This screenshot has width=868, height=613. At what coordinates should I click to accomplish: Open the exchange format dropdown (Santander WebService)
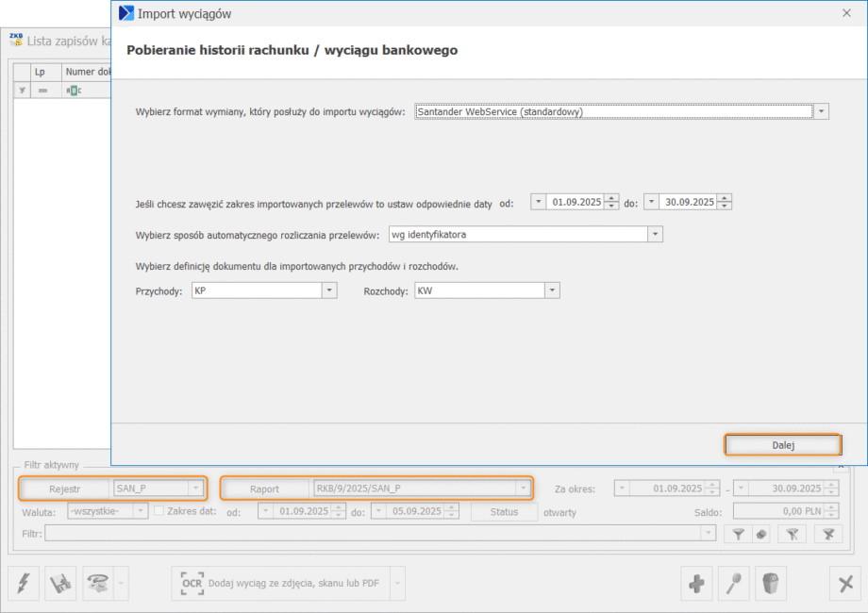[822, 111]
